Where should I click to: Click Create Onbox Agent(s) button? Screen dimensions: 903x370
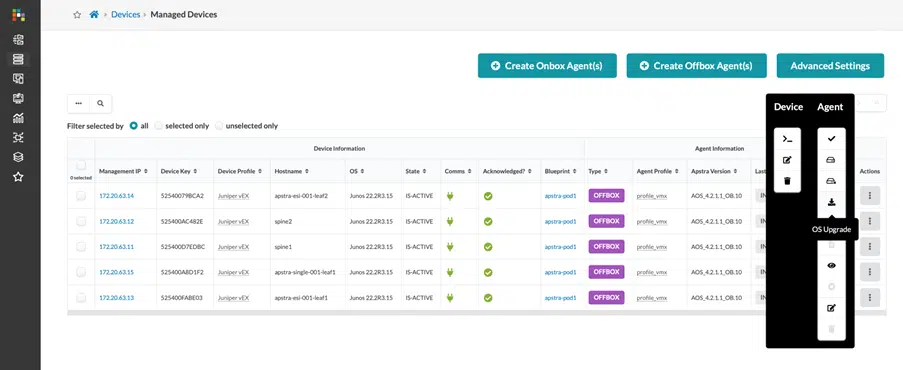pos(547,66)
